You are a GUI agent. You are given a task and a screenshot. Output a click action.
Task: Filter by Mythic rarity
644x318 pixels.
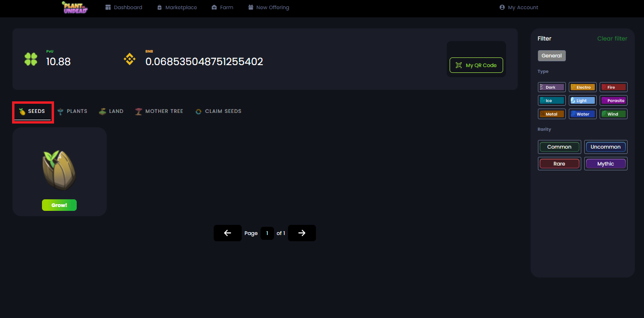point(605,164)
